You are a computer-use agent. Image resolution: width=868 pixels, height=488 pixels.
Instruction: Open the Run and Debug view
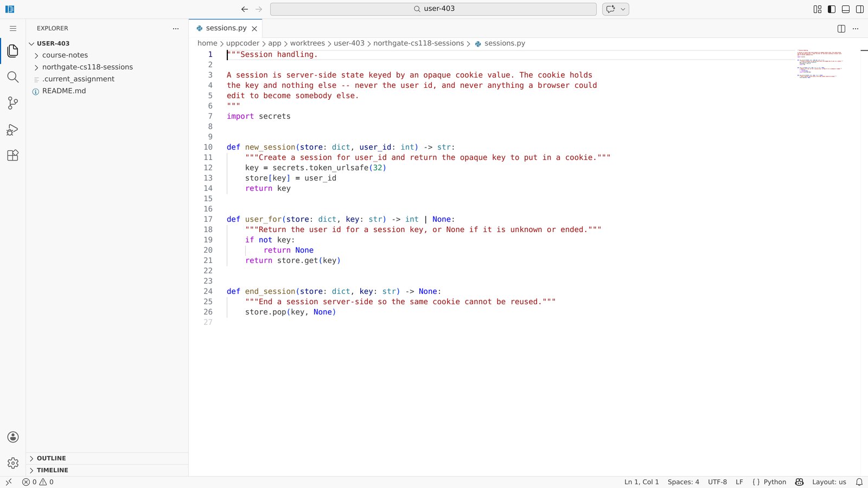tap(13, 129)
